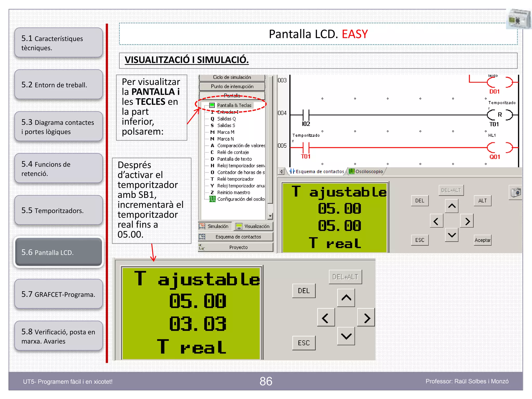Expand Punto de interrupción section
532x399 pixels.
coord(232,86)
